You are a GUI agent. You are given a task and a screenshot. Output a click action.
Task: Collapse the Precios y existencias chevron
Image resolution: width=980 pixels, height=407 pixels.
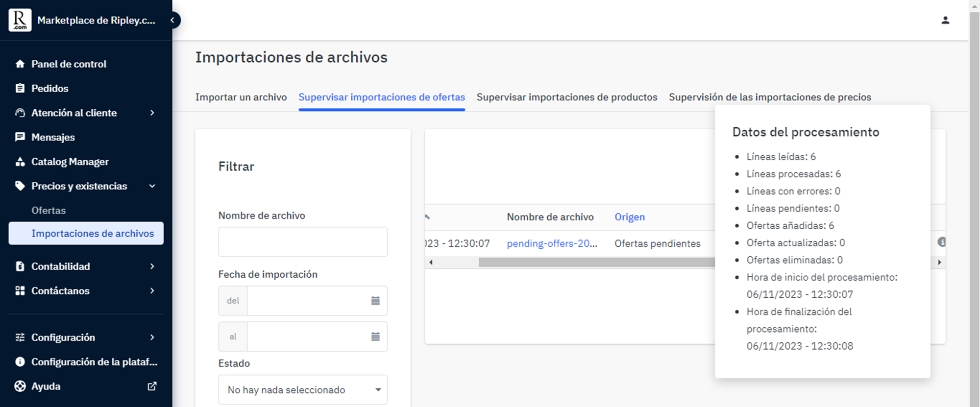[x=152, y=186]
